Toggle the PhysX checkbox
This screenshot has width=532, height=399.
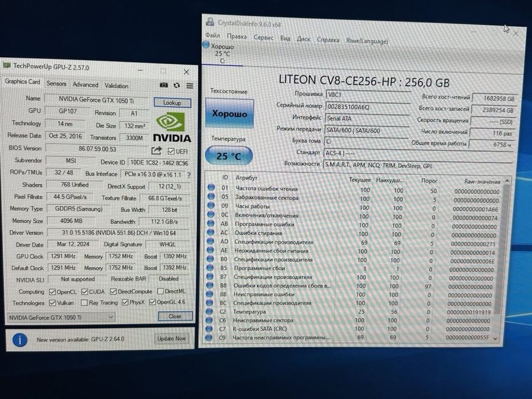click(x=125, y=302)
